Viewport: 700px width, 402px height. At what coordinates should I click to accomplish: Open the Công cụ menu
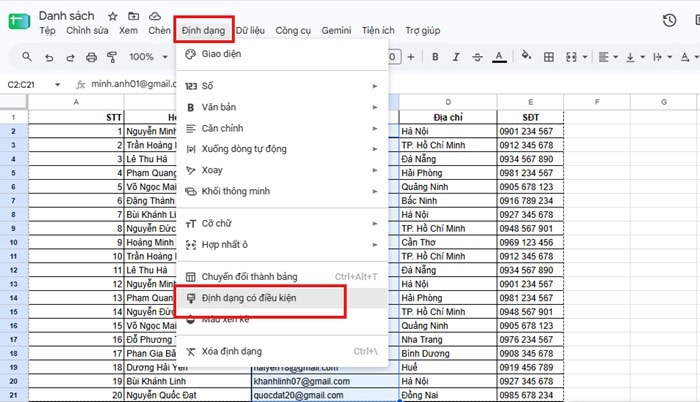point(293,30)
